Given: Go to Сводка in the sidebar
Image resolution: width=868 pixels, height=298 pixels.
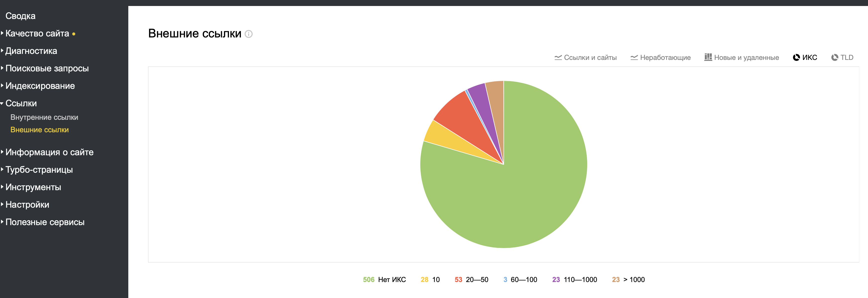Looking at the screenshot, I should click(x=20, y=16).
